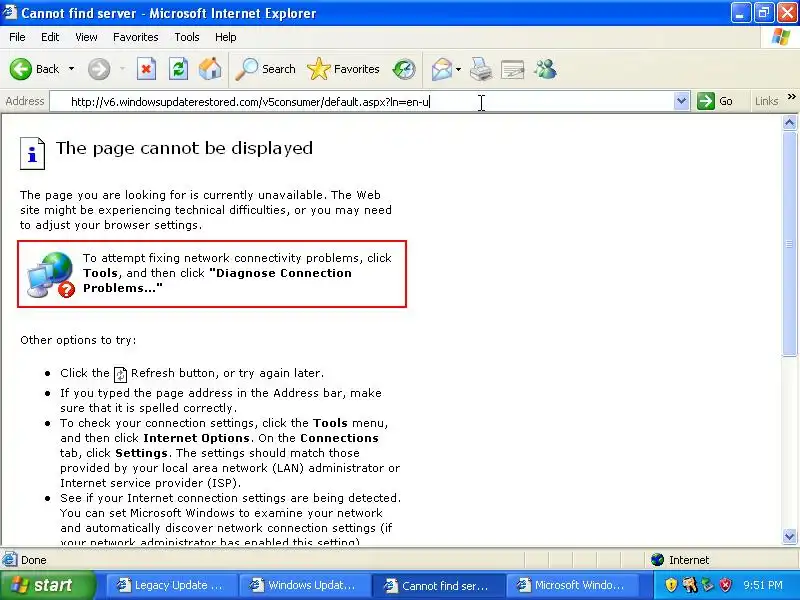Click the bold "Internet Options" text
The image size is (800, 600).
[x=196, y=438]
